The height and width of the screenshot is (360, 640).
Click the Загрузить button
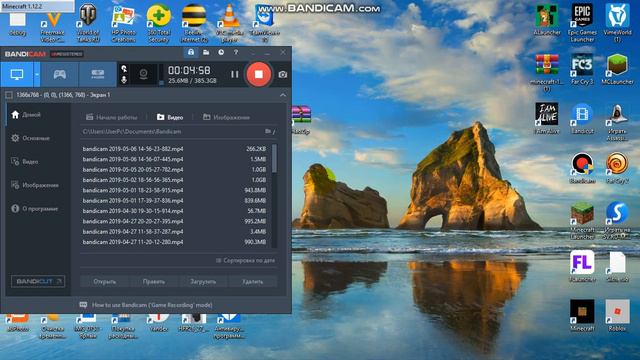(203, 281)
